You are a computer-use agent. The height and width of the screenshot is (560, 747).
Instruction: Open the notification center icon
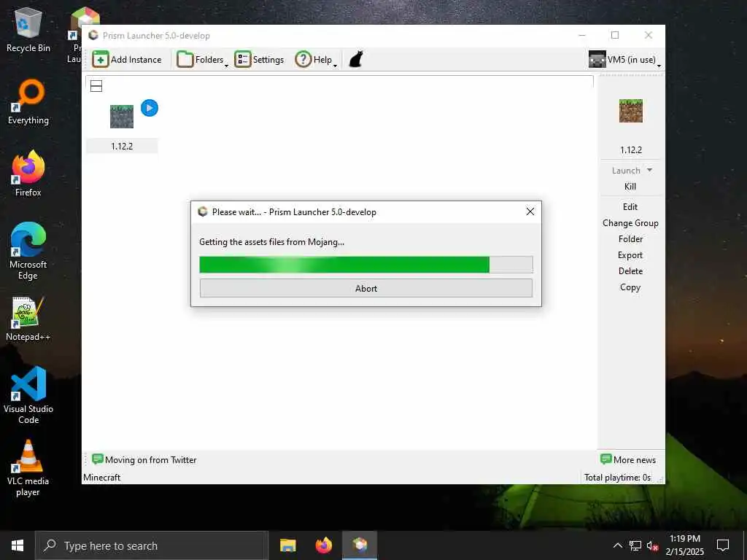click(723, 545)
